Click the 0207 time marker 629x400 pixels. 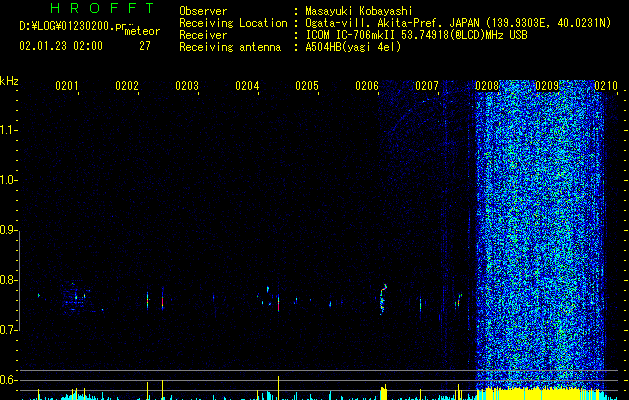(x=427, y=86)
